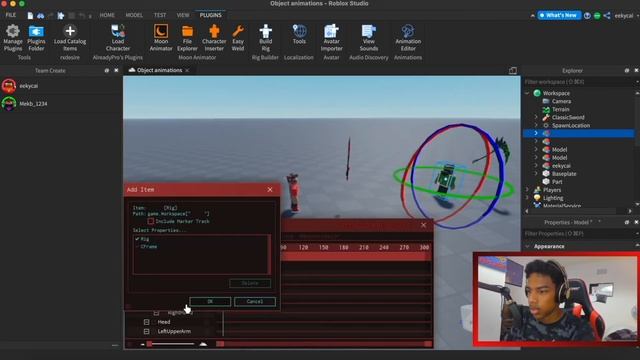640x360 pixels.
Task: Switch to the VIEW ribbon tab
Action: (183, 15)
